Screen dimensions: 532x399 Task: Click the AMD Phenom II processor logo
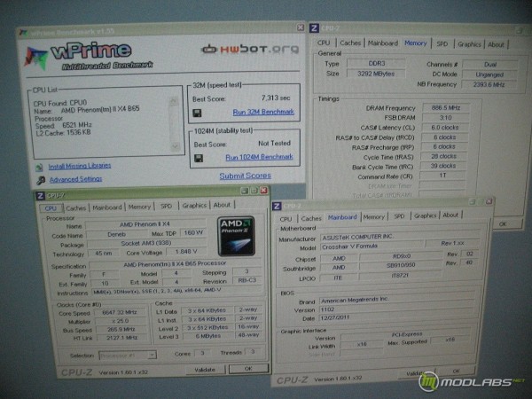point(236,236)
